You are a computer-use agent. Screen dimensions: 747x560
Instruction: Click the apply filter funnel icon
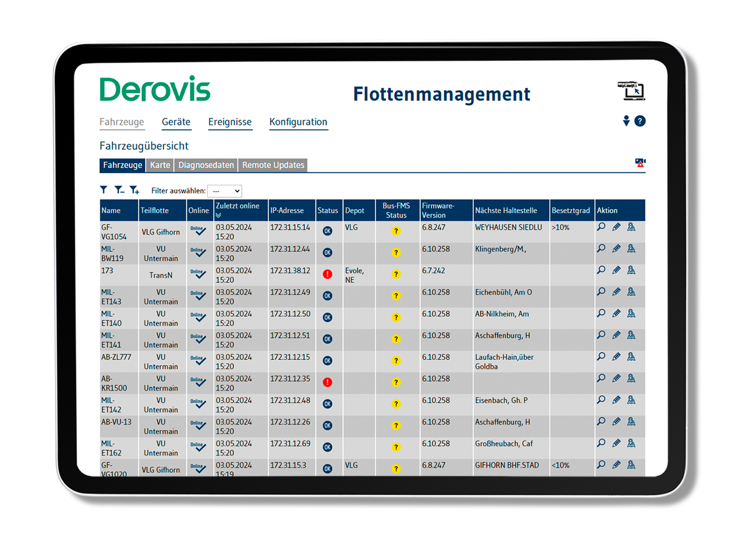click(x=104, y=190)
